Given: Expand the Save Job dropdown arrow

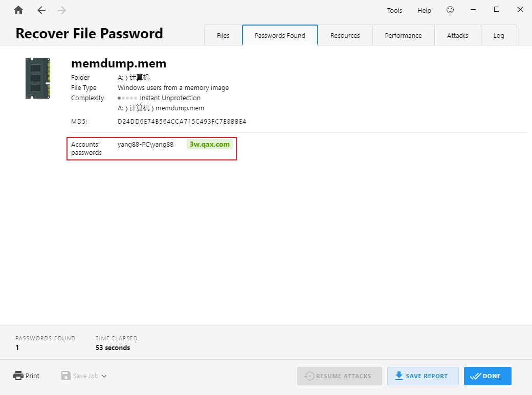Looking at the screenshot, I should point(104,376).
